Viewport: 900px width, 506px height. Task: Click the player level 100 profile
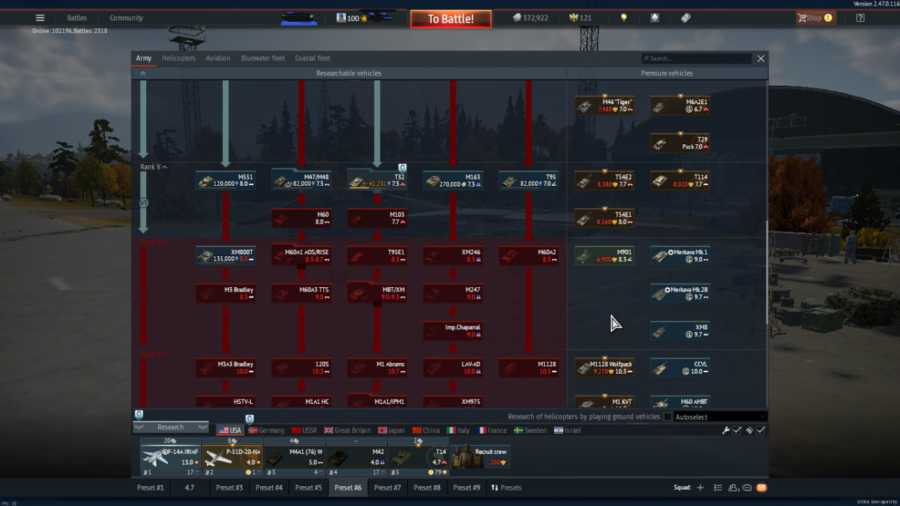click(352, 18)
